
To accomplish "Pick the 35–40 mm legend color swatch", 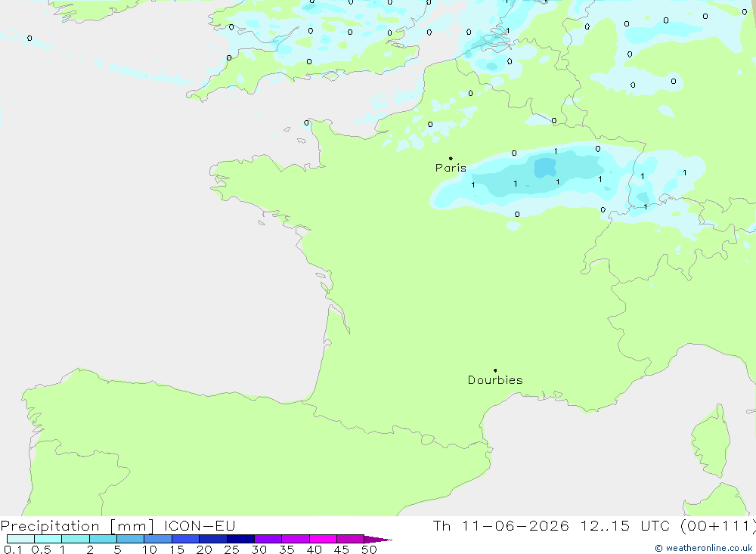I will pos(295,539).
